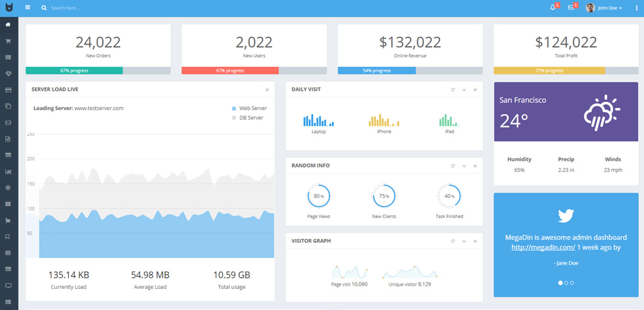The width and height of the screenshot is (644, 310).
Task: Select the four-square grid icon in the sidebar
Action: click(8, 204)
